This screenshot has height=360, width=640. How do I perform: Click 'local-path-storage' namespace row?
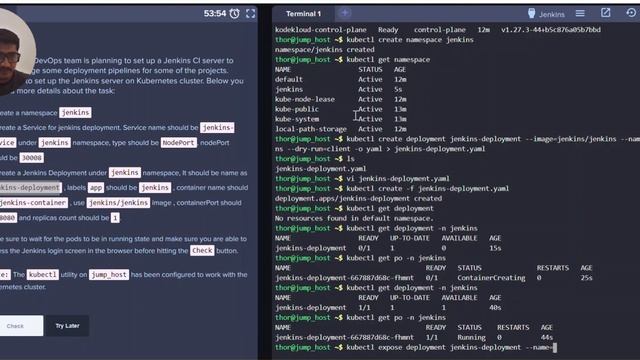(340, 129)
